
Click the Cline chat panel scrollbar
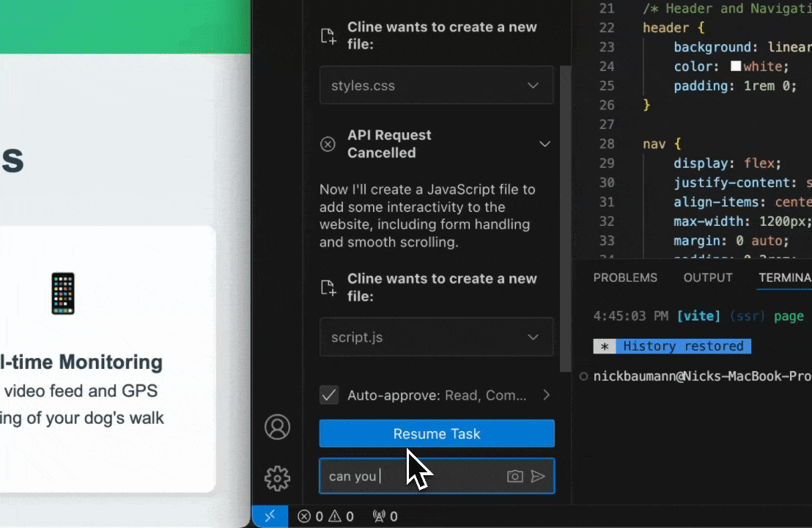[x=565, y=218]
